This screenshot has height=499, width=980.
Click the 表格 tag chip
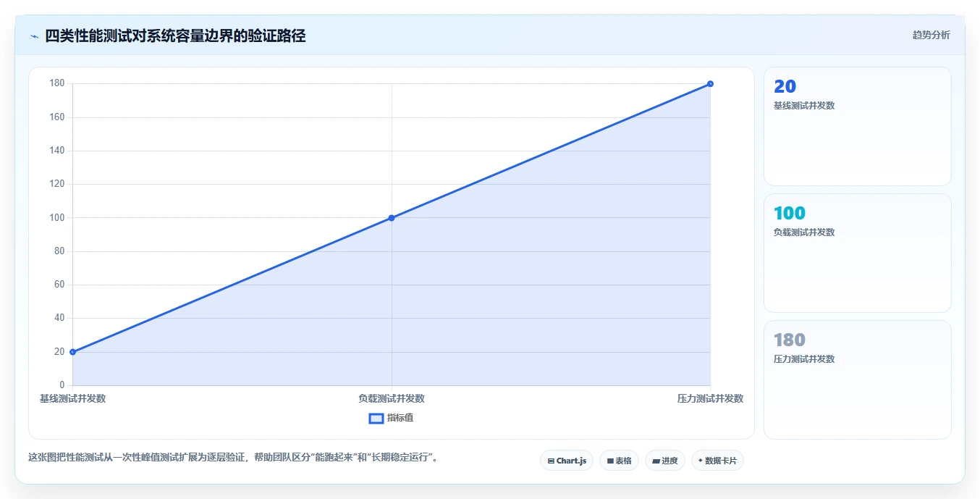(619, 461)
